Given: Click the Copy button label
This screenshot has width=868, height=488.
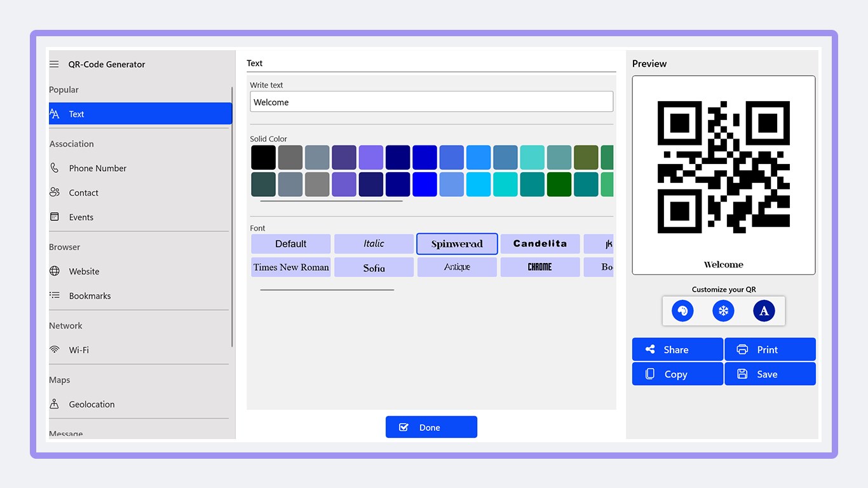Looking at the screenshot, I should click(x=676, y=374).
